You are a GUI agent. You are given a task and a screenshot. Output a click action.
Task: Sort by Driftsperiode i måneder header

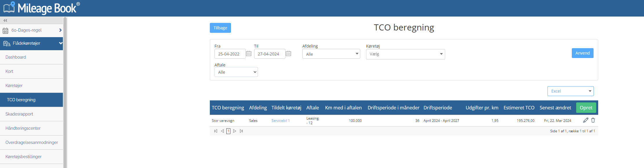coord(394,108)
